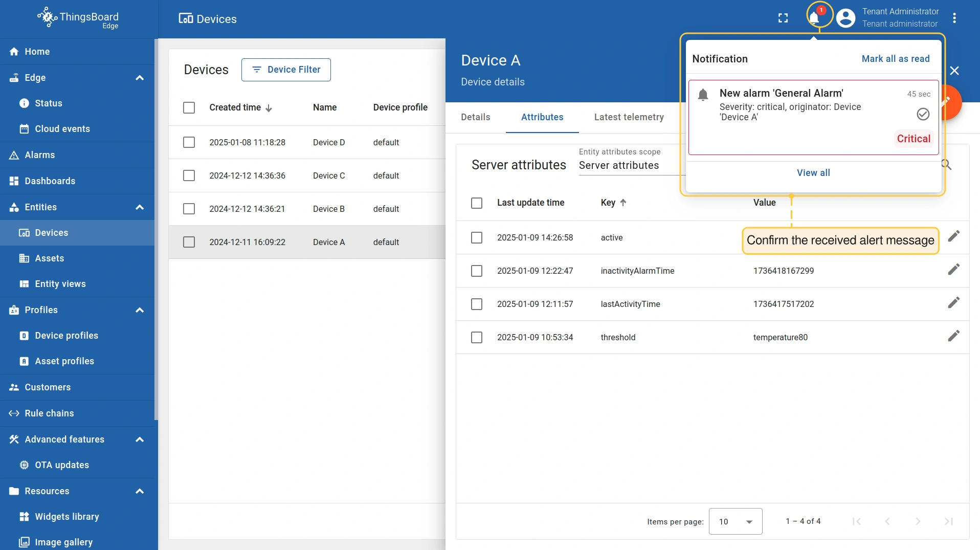The image size is (980, 550).
Task: Click the notification bell icon
Action: click(x=814, y=18)
